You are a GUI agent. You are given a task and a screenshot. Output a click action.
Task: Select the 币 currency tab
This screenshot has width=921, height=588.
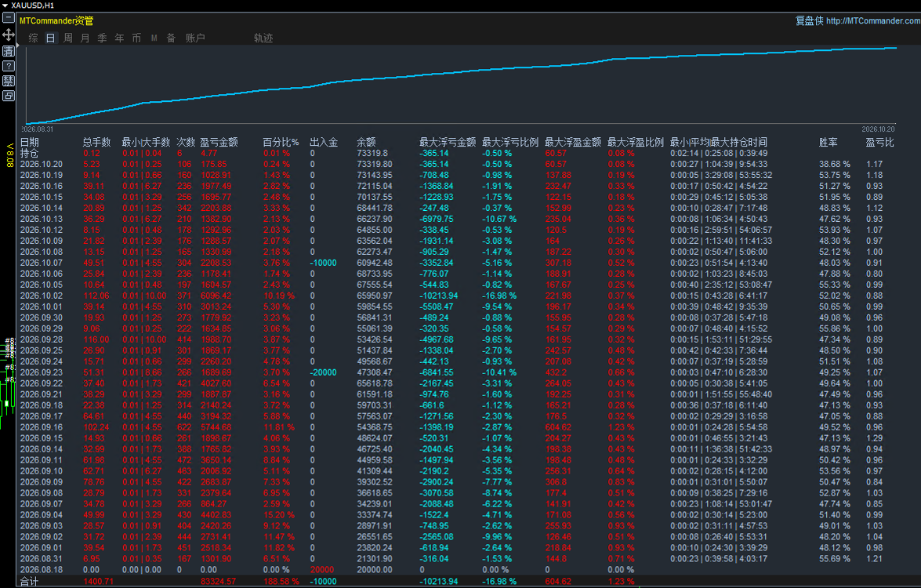136,38
